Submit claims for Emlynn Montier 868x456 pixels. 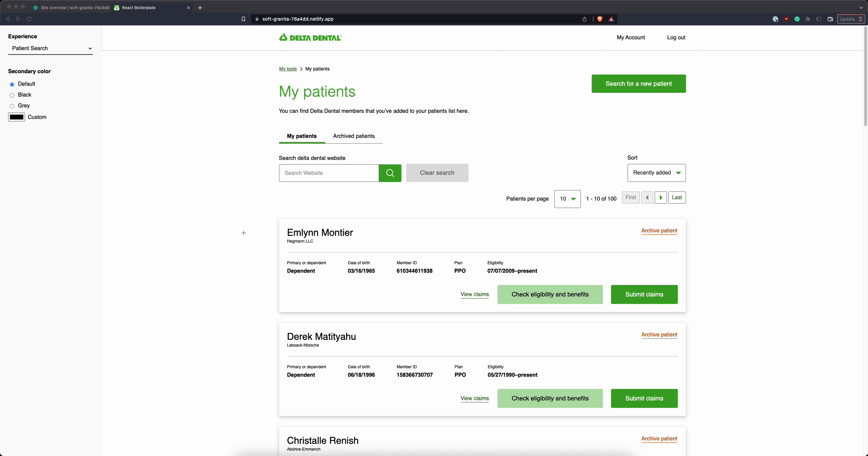tap(644, 294)
